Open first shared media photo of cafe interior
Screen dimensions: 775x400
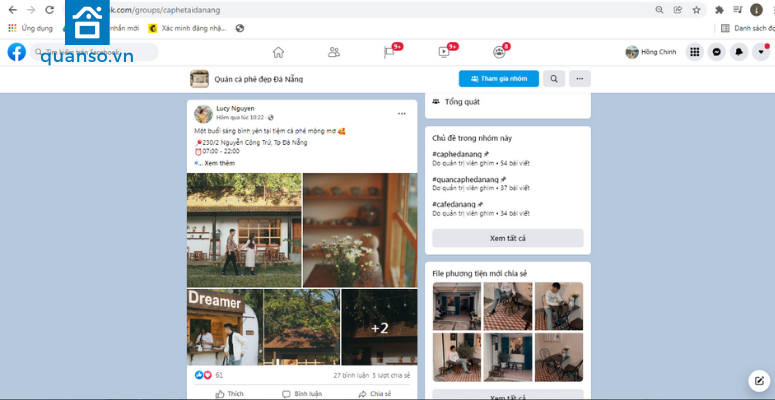(457, 307)
